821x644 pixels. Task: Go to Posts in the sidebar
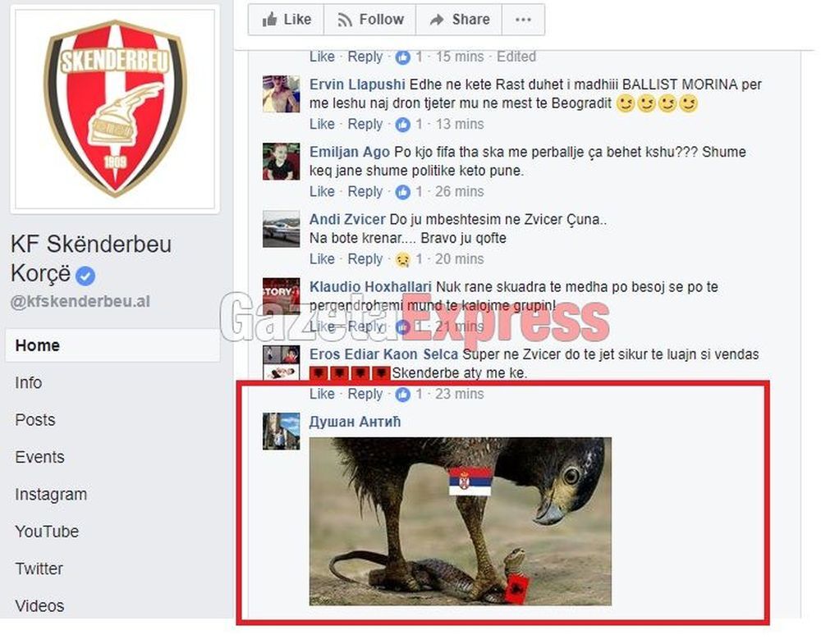[35, 420]
